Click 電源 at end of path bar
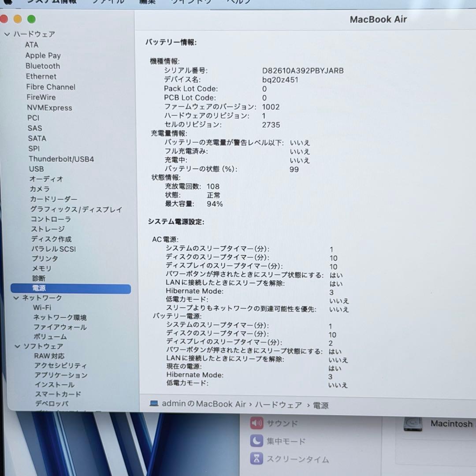 (320, 405)
